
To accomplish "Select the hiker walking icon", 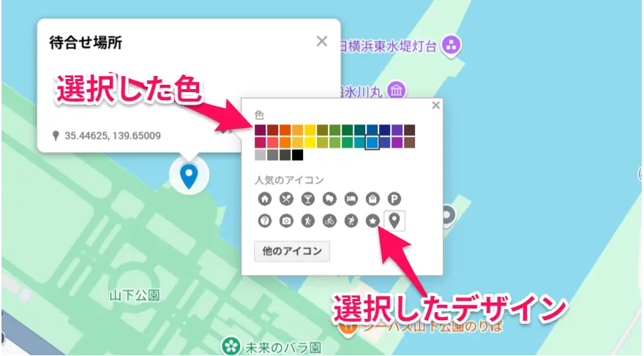I will [307, 221].
